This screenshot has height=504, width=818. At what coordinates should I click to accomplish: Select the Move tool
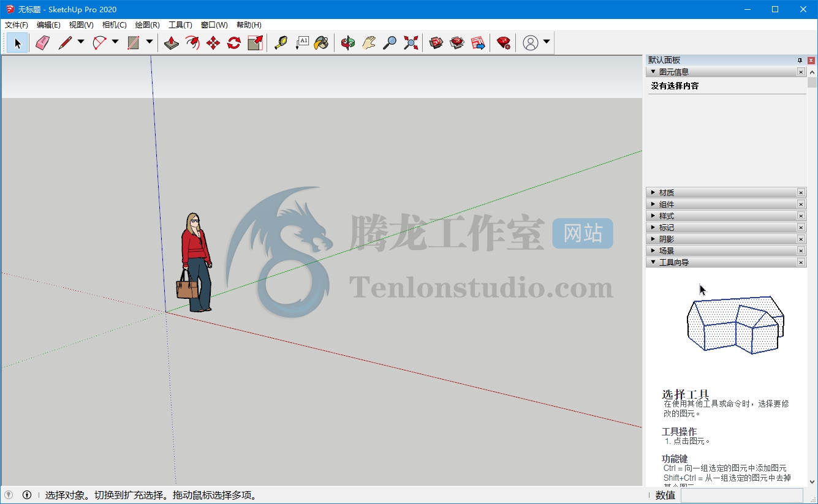tap(213, 43)
